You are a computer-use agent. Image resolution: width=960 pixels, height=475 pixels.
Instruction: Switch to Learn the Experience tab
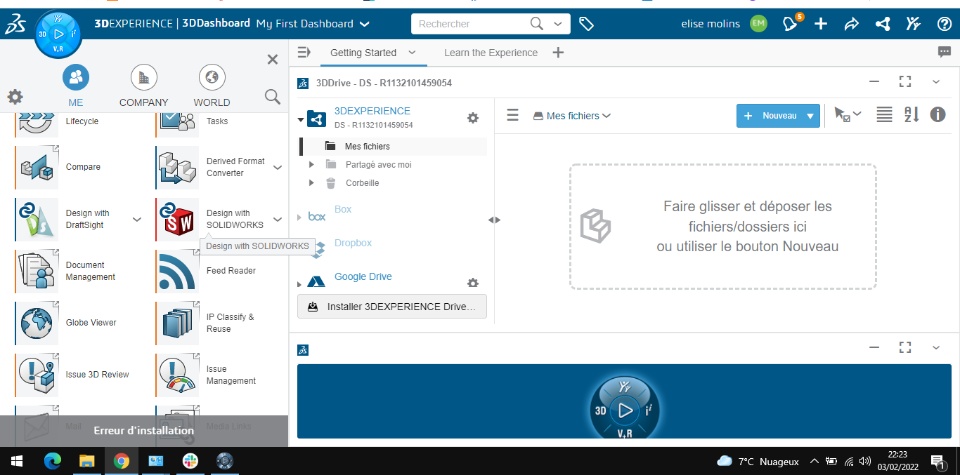click(x=491, y=53)
